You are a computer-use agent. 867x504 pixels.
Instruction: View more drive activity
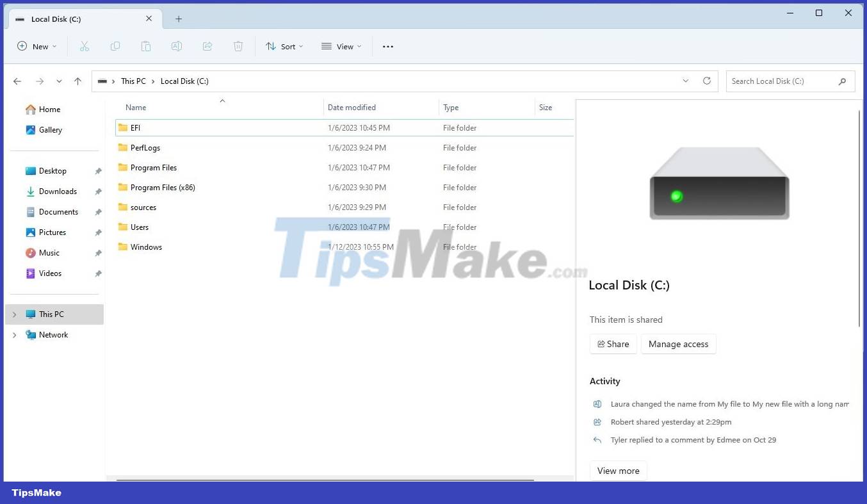pyautogui.click(x=617, y=470)
